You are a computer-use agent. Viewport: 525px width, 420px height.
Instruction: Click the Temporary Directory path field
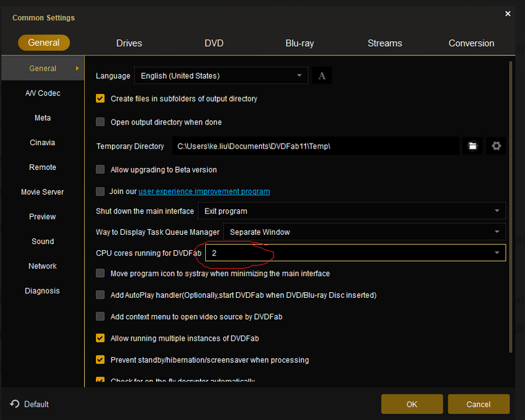click(x=316, y=146)
